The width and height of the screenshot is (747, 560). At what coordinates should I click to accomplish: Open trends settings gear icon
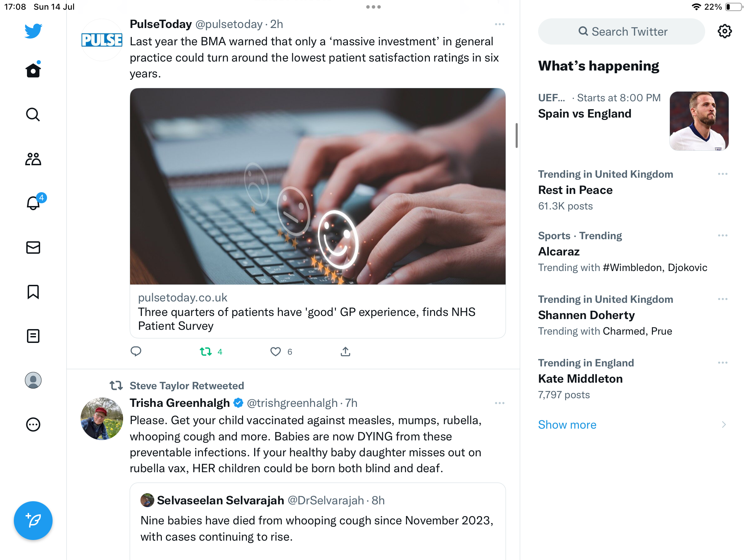coord(725,31)
